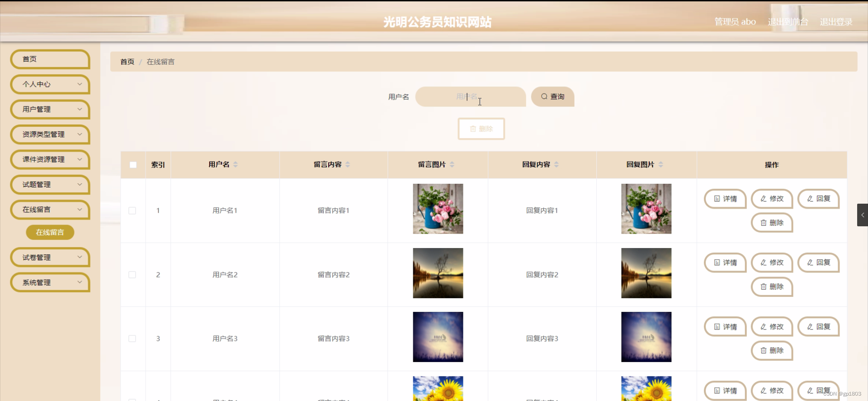Click the 查询 search button
This screenshot has height=401, width=868.
click(552, 96)
